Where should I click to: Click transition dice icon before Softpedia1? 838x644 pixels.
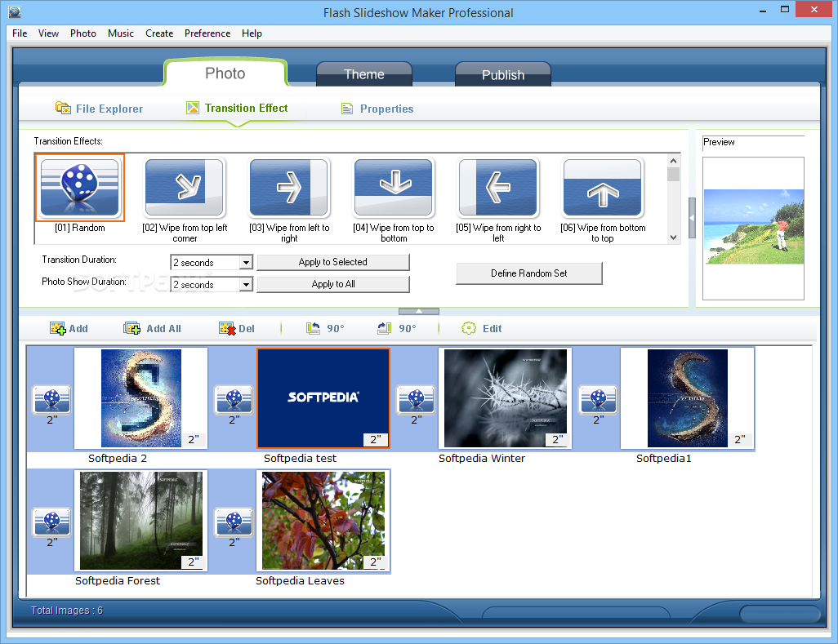pos(598,400)
